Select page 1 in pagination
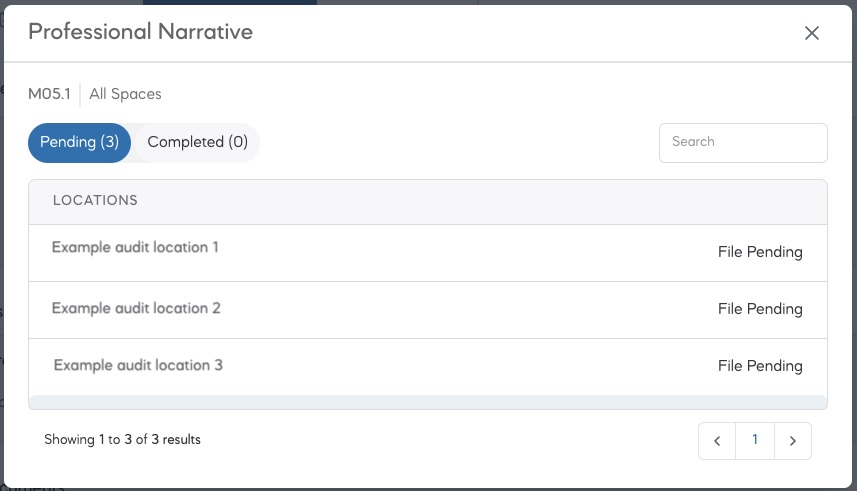The height and width of the screenshot is (491, 857). pyautogui.click(x=755, y=441)
